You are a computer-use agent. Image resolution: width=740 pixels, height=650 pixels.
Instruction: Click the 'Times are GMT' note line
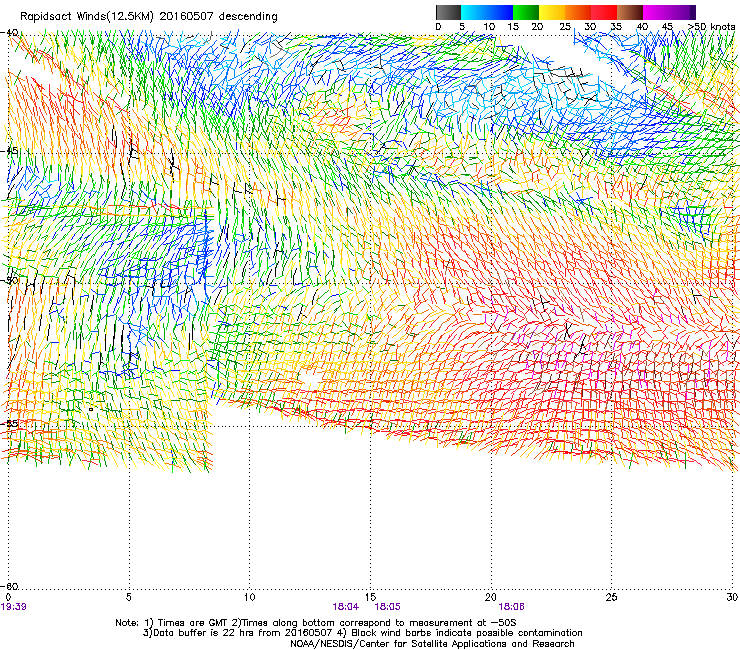point(316,623)
